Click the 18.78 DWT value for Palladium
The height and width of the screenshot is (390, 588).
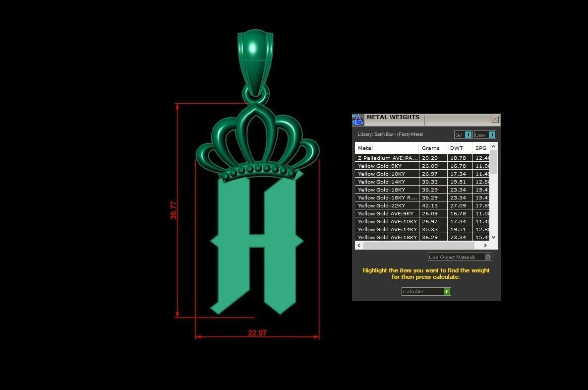click(458, 158)
